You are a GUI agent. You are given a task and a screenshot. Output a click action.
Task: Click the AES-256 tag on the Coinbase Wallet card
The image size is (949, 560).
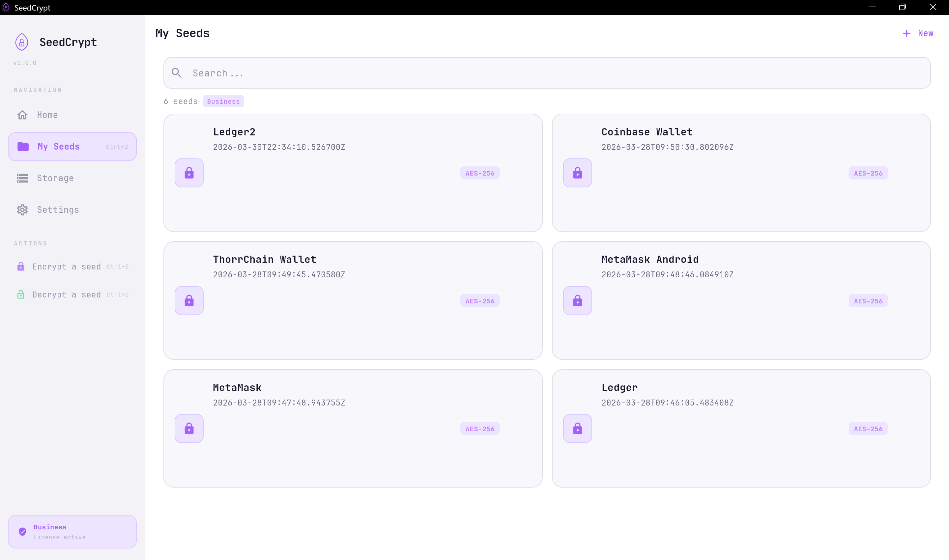click(x=868, y=173)
